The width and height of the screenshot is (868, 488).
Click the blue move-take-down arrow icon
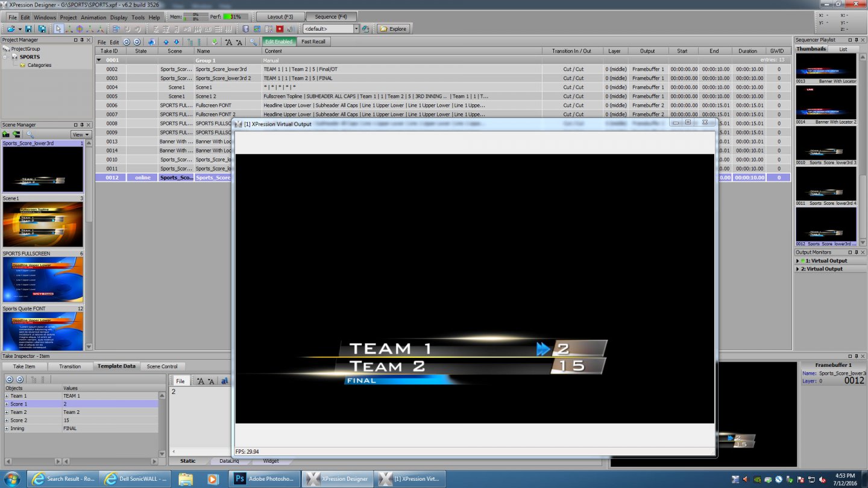click(177, 42)
